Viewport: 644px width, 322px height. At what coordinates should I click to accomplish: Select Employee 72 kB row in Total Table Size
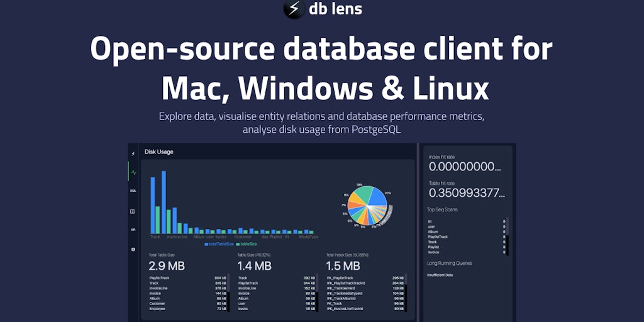tap(187, 308)
